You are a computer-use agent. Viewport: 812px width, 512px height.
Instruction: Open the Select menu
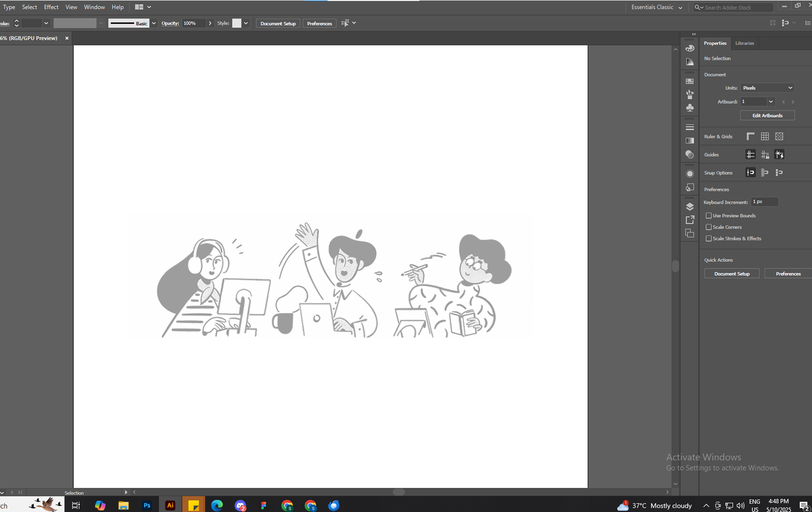click(x=30, y=7)
